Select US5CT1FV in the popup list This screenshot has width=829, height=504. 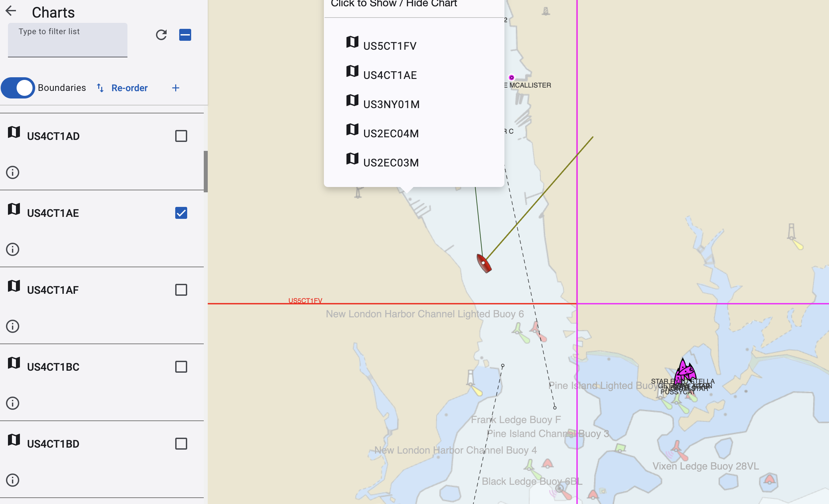[x=390, y=46]
